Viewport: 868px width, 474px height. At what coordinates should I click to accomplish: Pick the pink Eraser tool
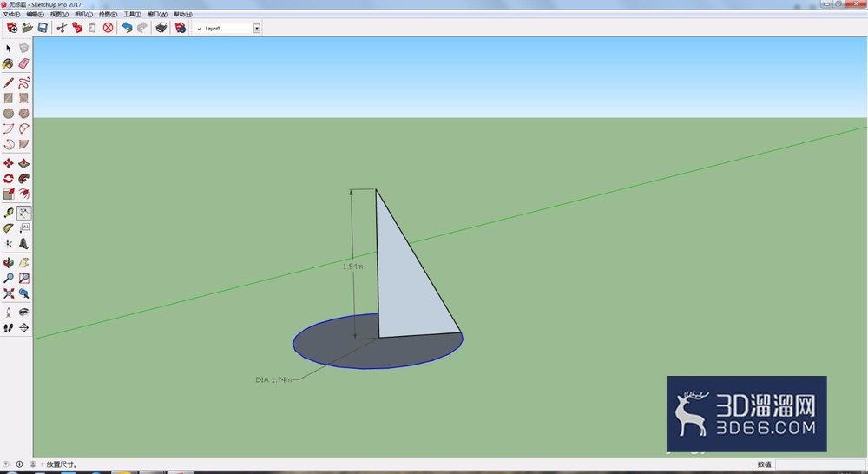point(23,63)
